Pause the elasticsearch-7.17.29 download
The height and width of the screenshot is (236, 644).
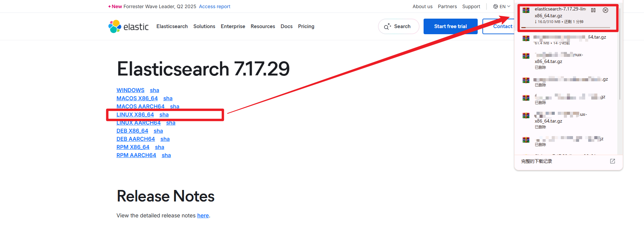point(593,10)
